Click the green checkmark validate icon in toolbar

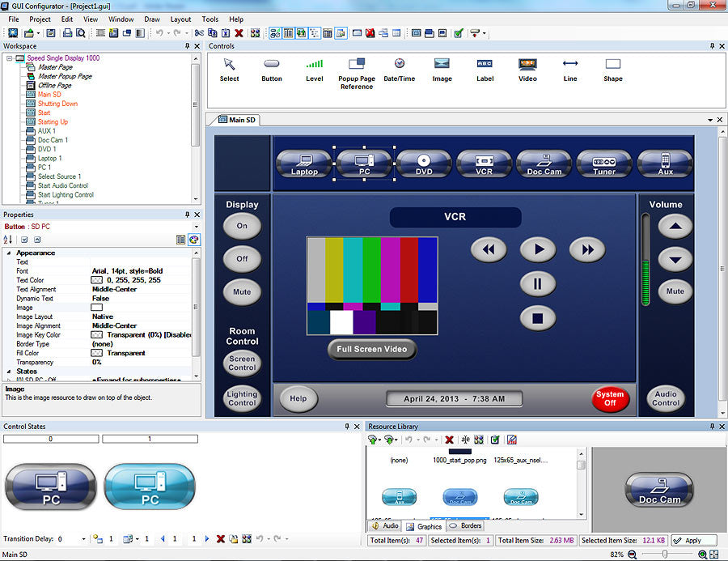[x=459, y=33]
